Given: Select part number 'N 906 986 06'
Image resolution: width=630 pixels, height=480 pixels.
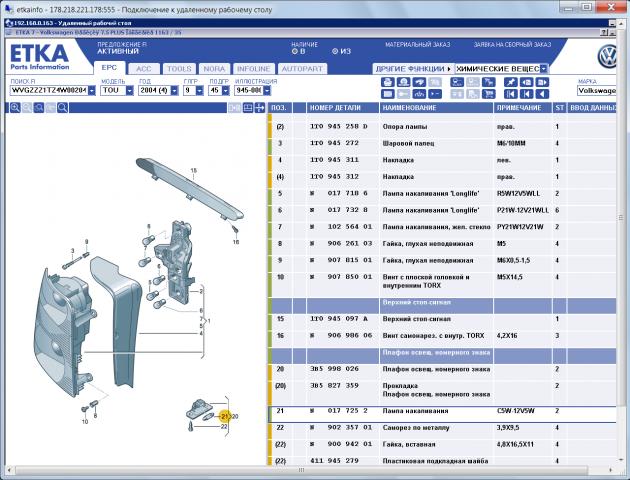Looking at the screenshot, I should (x=341, y=335).
